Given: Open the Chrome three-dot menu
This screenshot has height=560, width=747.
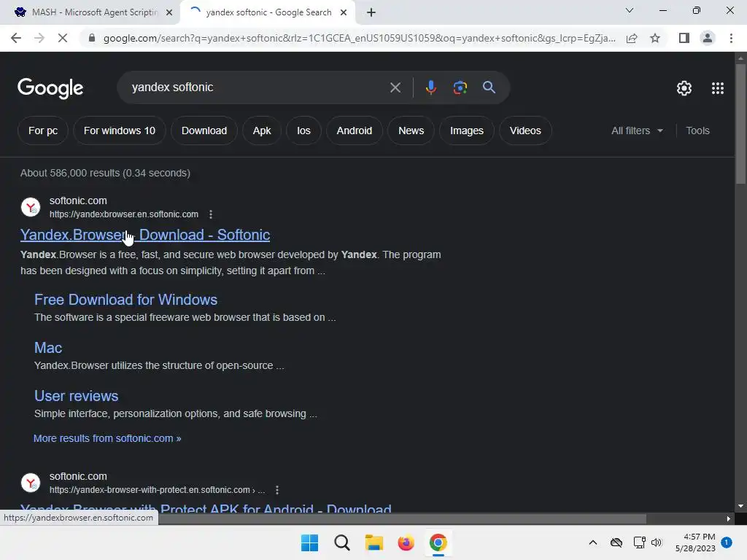Looking at the screenshot, I should point(731,38).
